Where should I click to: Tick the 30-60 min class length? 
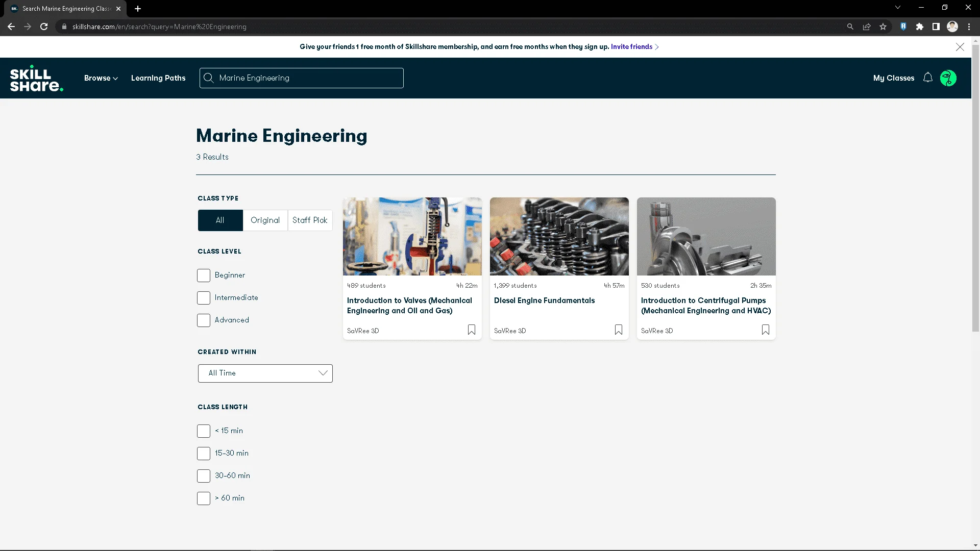pyautogui.click(x=204, y=476)
